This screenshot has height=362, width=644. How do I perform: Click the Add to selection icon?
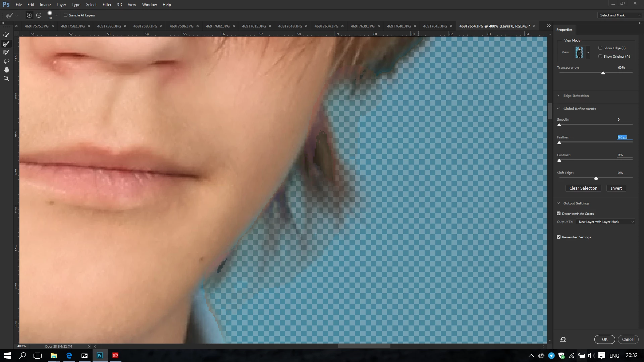pos(29,15)
